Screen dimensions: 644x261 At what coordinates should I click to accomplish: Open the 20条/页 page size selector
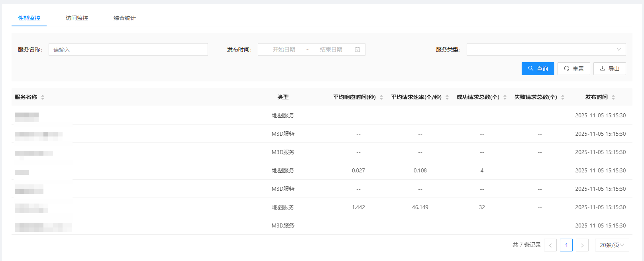[612, 245]
